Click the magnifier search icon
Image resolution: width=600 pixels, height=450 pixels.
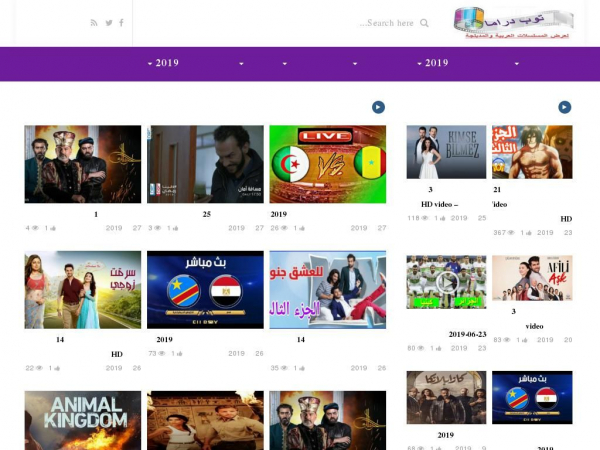point(424,23)
